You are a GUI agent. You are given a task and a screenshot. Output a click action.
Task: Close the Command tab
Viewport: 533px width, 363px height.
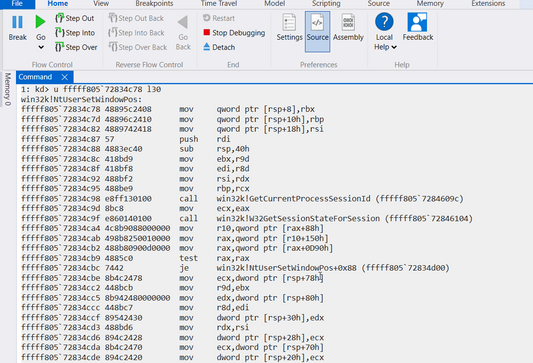pos(65,77)
